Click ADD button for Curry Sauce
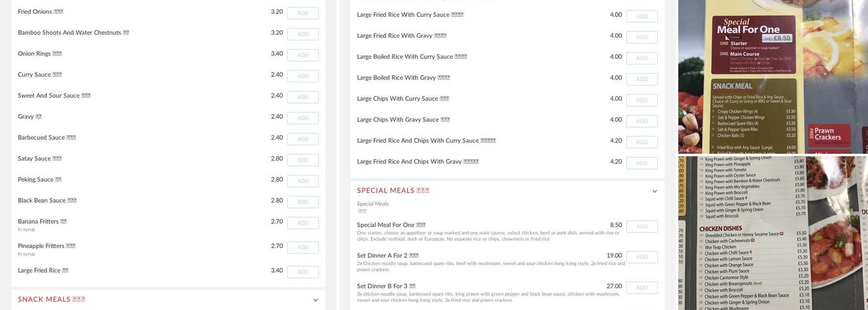 (303, 76)
